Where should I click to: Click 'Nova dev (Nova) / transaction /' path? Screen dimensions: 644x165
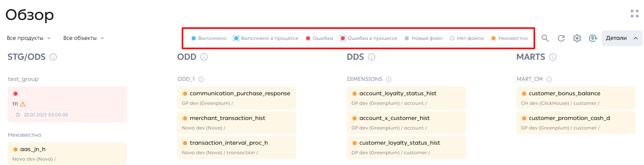[x=220, y=153]
